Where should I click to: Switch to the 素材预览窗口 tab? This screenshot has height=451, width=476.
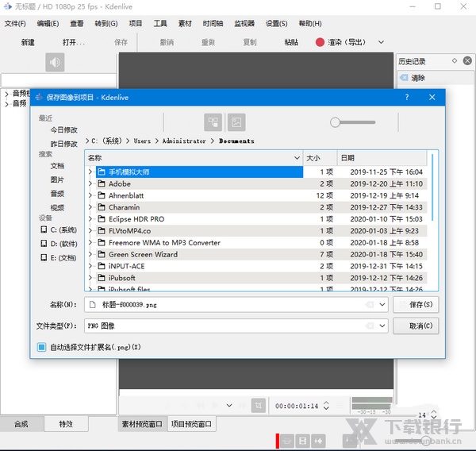tap(142, 424)
